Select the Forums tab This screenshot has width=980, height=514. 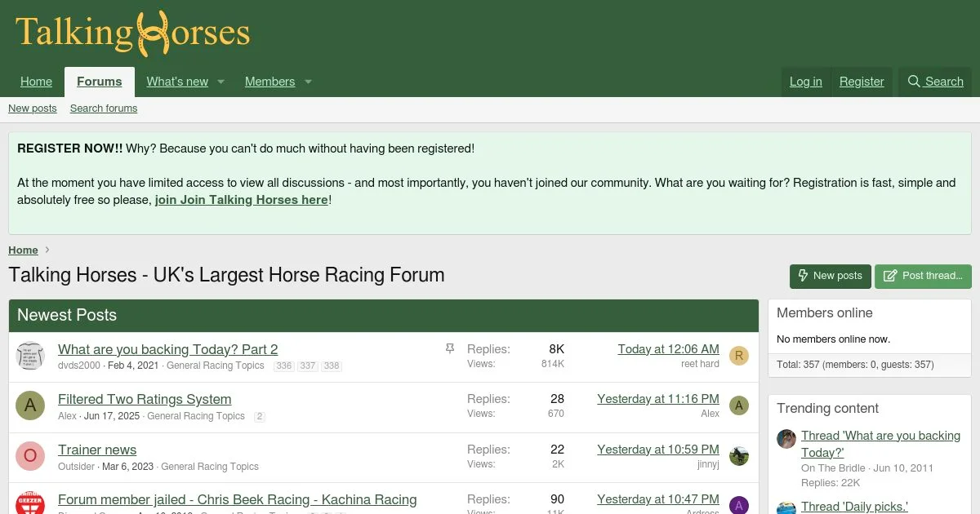coord(100,82)
